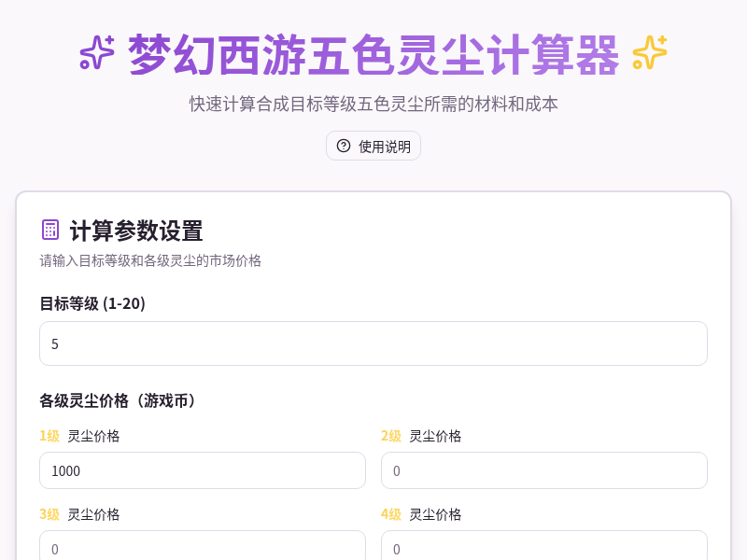Click the 4级 level badge label
The height and width of the screenshot is (560, 747).
[391, 514]
